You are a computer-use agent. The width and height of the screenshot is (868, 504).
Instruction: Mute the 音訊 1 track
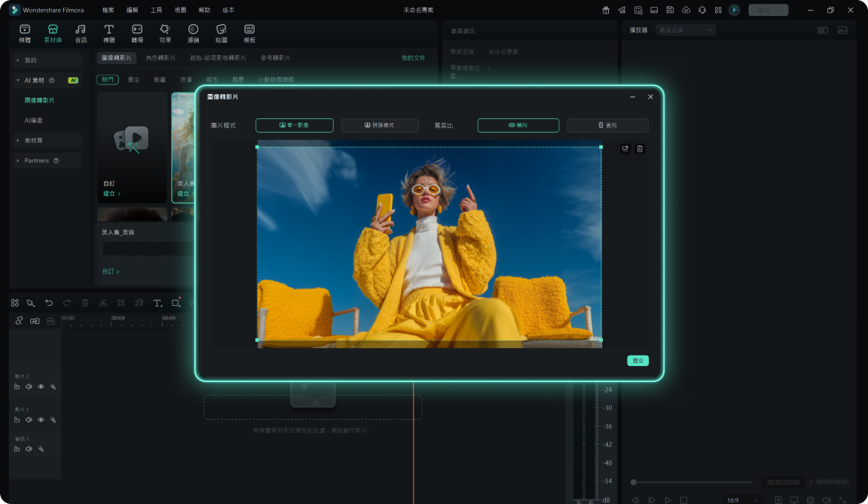point(29,449)
